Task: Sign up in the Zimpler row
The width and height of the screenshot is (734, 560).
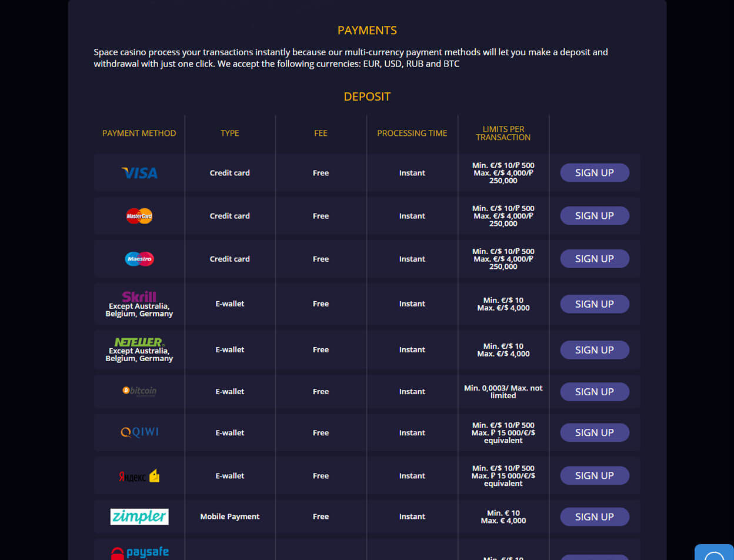Action: coord(595,517)
